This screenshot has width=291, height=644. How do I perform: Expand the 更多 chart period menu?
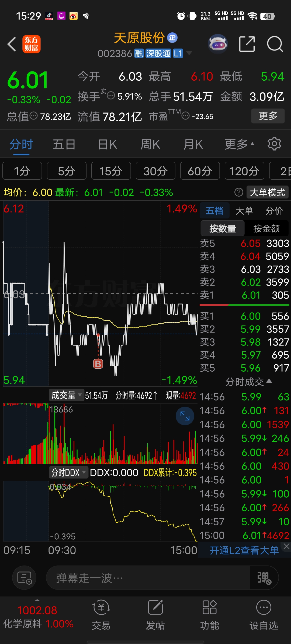[x=240, y=144]
